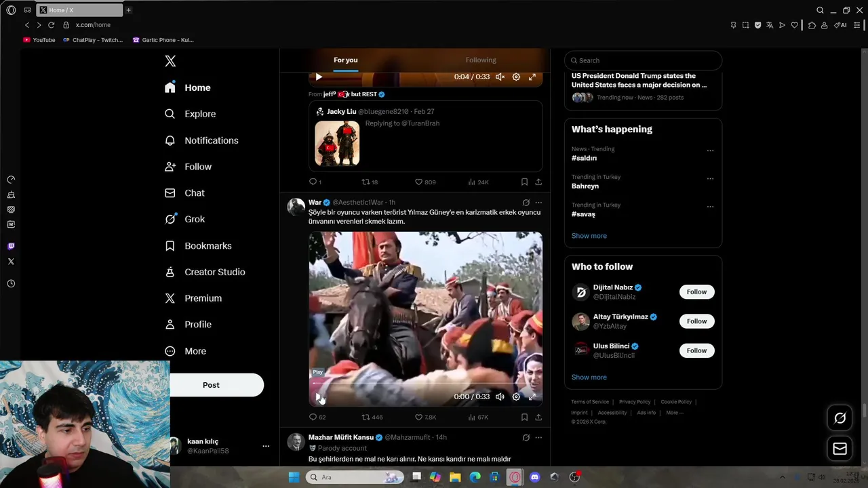Open #savaş trend options menu

pos(710,206)
